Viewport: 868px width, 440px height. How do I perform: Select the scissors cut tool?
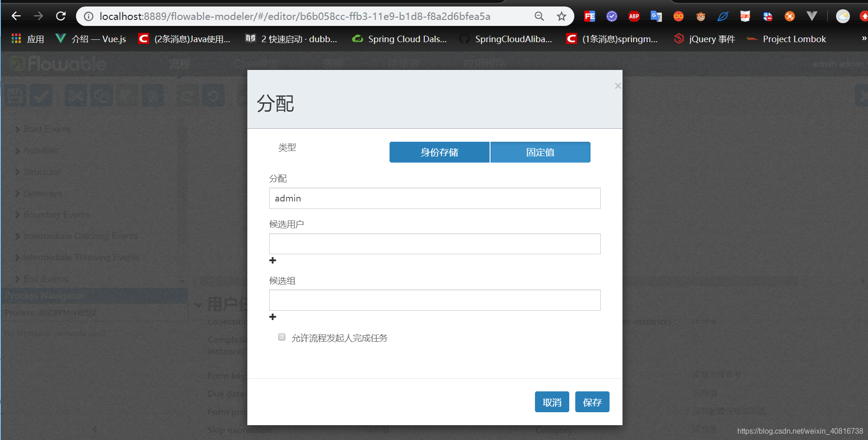click(x=75, y=95)
